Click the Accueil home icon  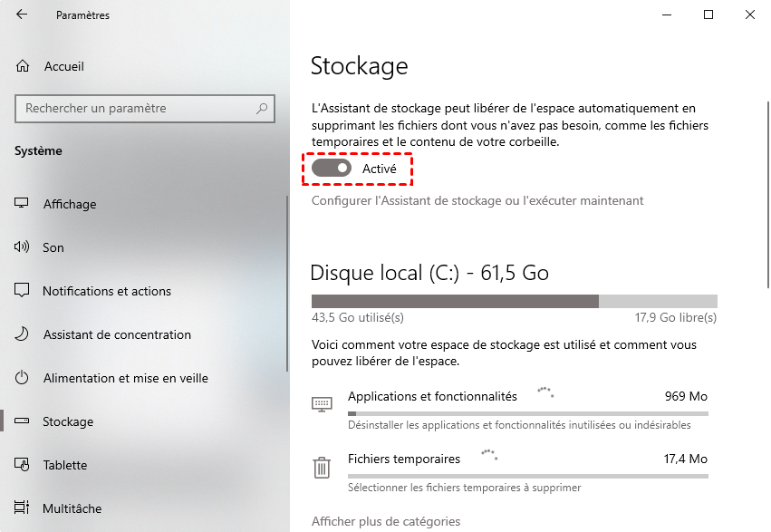(x=23, y=66)
